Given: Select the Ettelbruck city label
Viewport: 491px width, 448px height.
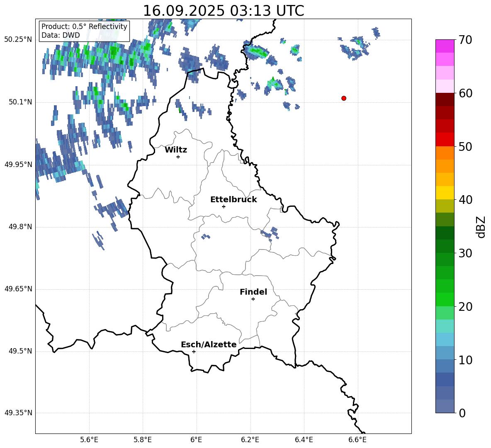Looking at the screenshot, I should tap(233, 199).
